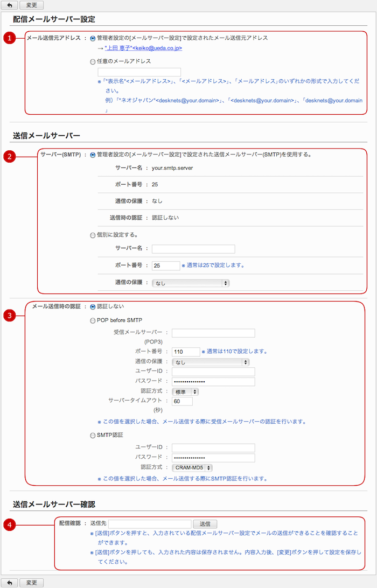377x588 pixels.
Task: Focus the 送信先 delivery test address field
Action: click(150, 524)
